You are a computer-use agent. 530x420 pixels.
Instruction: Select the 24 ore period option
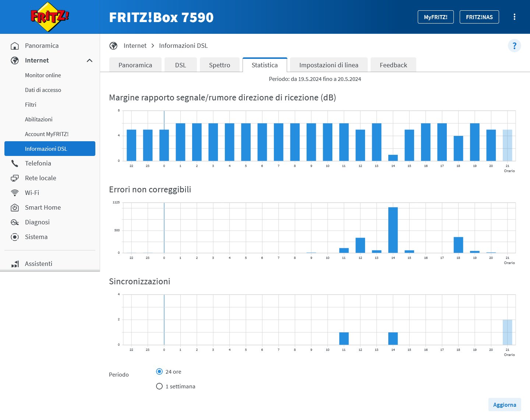[x=159, y=371]
